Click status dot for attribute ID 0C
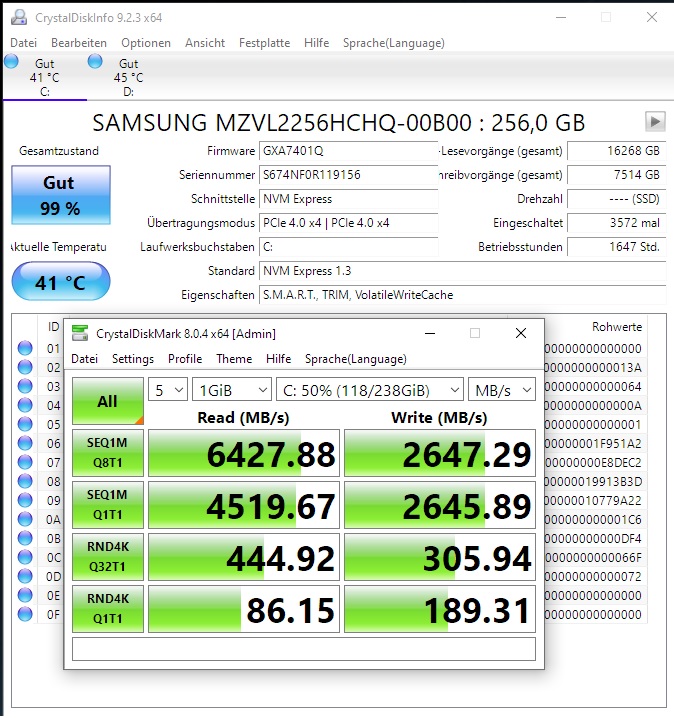 (x=25, y=557)
